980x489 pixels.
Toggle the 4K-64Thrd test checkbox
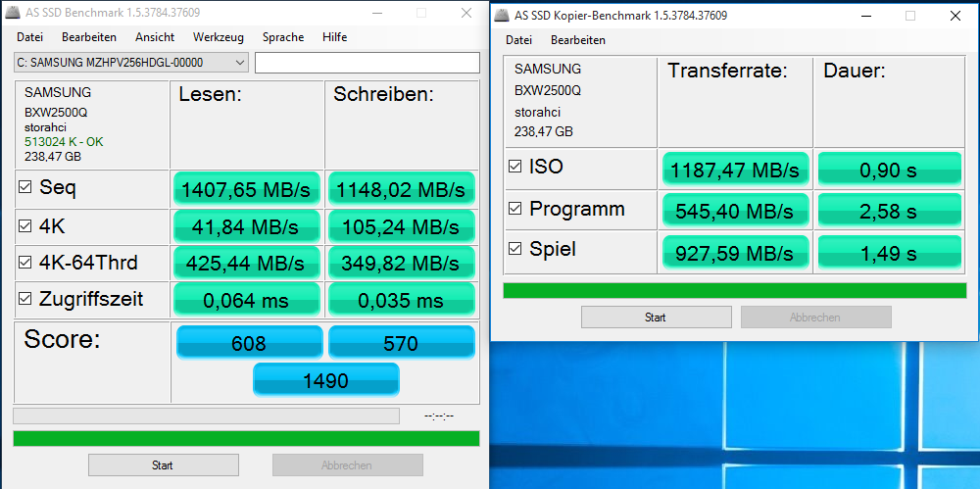click(25, 263)
